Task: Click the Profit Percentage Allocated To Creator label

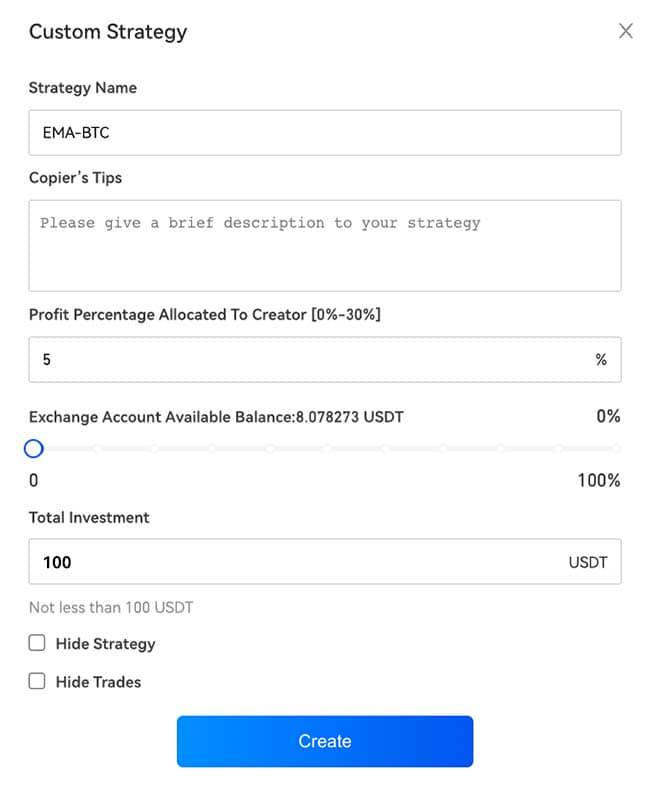Action: (x=205, y=314)
